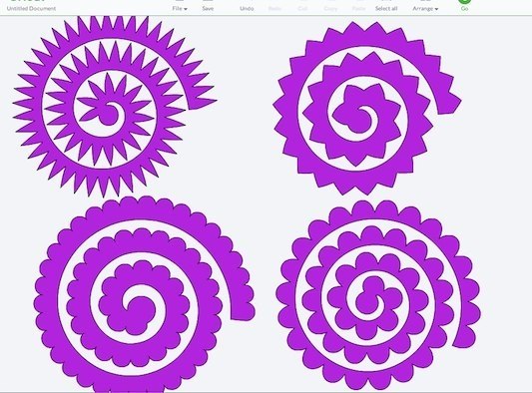Expand the Arrange dropdown
Viewport: 532px width, 393px height.
click(425, 8)
